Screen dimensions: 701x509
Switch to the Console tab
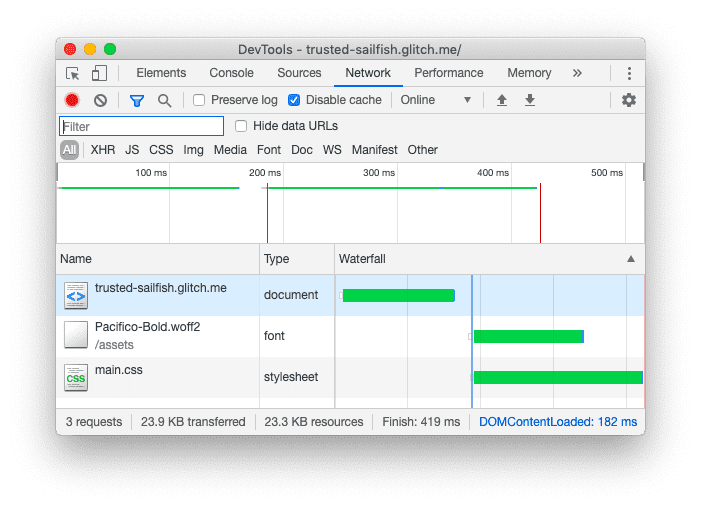coord(231,73)
